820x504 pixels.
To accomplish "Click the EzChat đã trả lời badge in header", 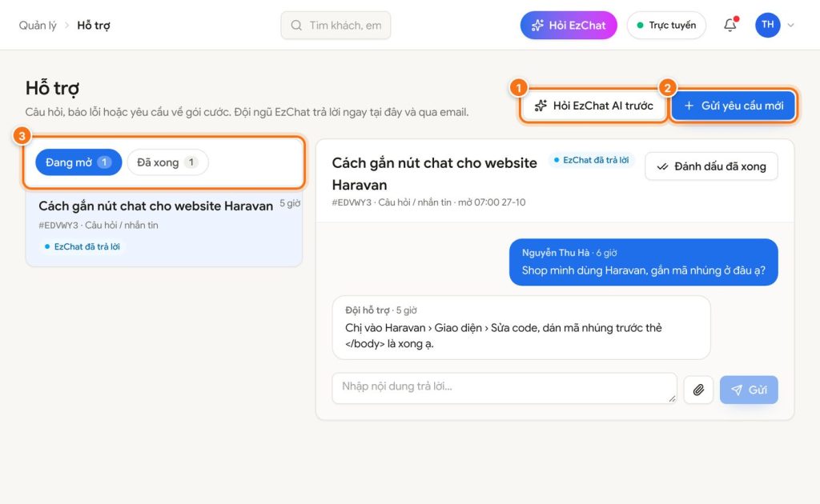I will (592, 160).
